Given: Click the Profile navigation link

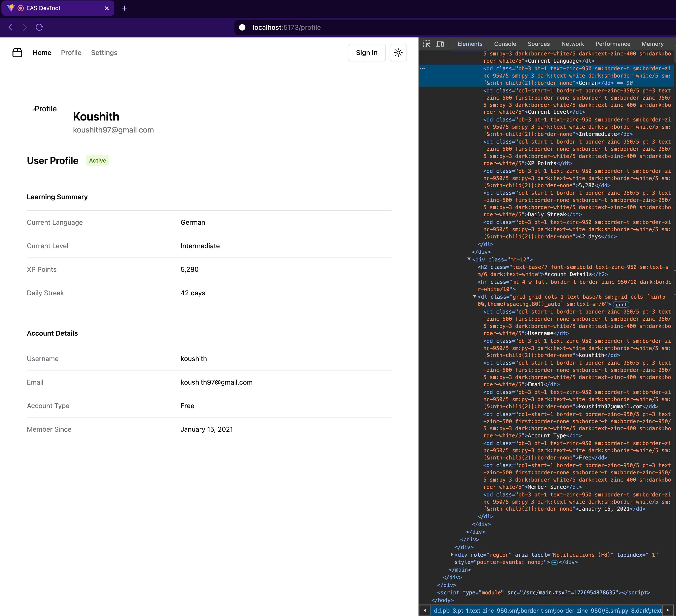Looking at the screenshot, I should coord(71,52).
